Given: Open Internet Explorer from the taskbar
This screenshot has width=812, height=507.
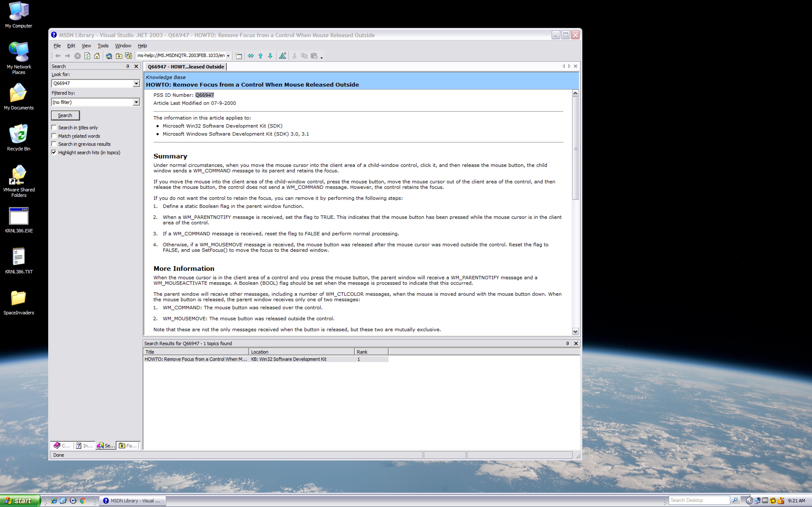Looking at the screenshot, I should tap(54, 500).
